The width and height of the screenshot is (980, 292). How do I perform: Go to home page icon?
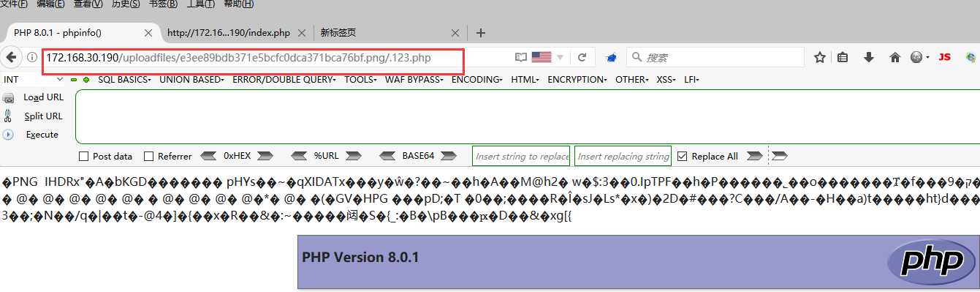click(x=894, y=57)
